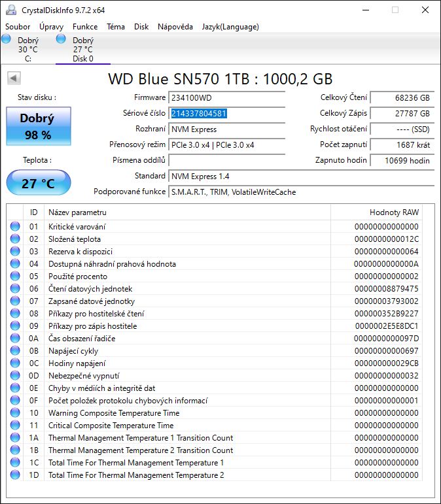441x504 pixels.
Task: Click status icon for row 1C
Action: pyautogui.click(x=15, y=463)
